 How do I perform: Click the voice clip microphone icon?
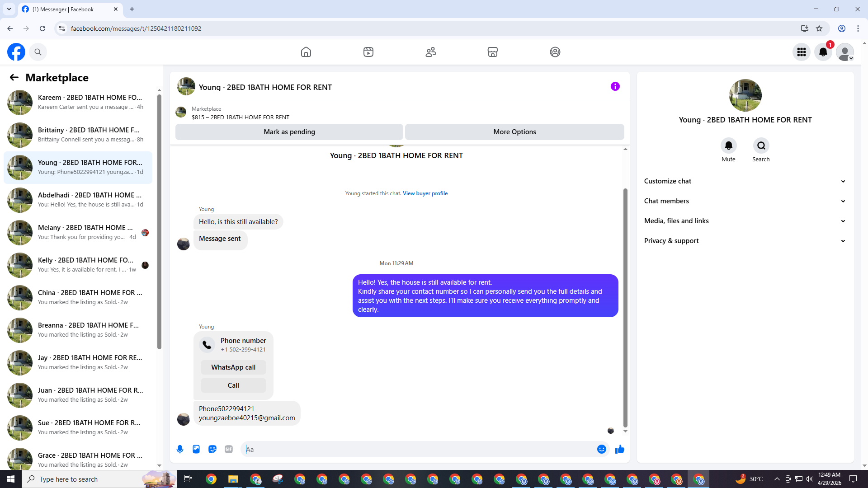point(180,449)
